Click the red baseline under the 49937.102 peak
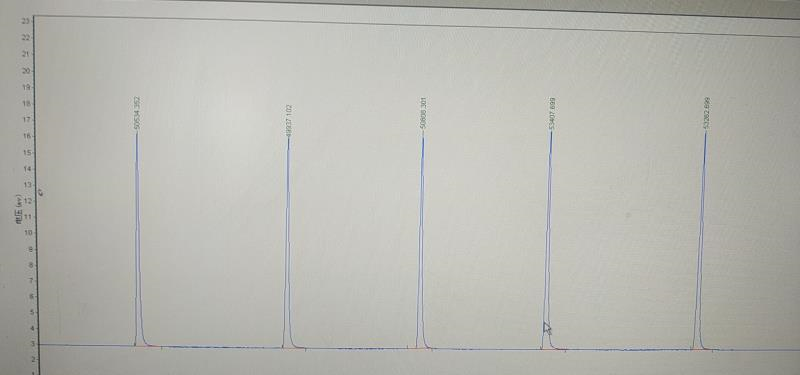Screen dimensions: 800x375 point(293,348)
